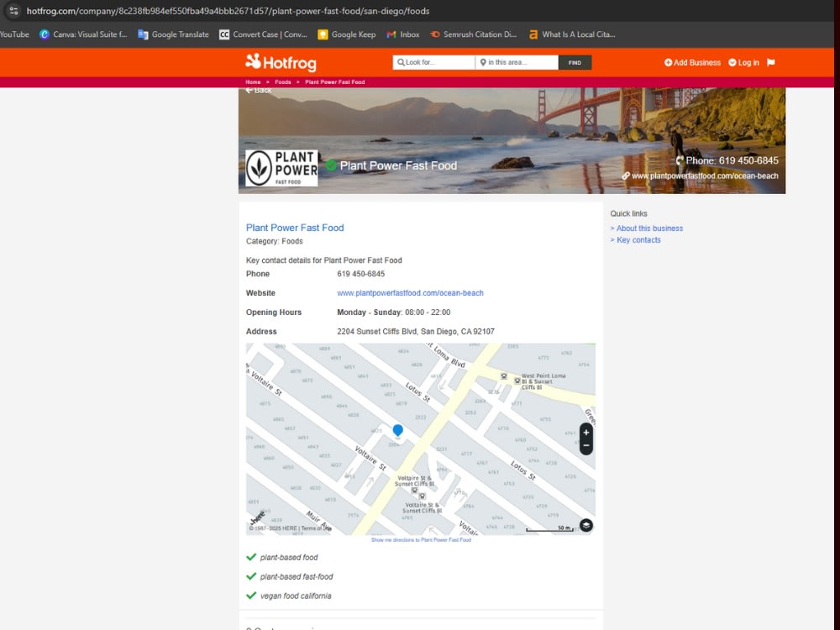This screenshot has width=840, height=630.
Task: Click Key contacts quick link
Action: tap(638, 240)
